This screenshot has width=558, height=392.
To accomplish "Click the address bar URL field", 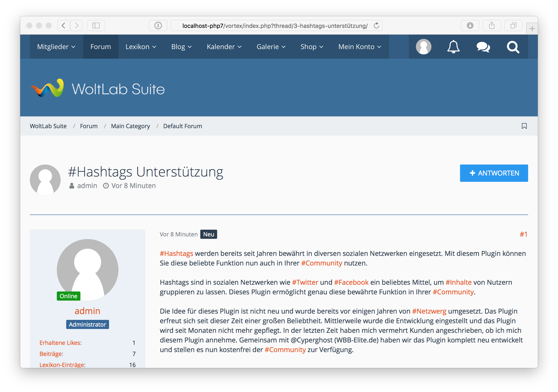I will (275, 26).
